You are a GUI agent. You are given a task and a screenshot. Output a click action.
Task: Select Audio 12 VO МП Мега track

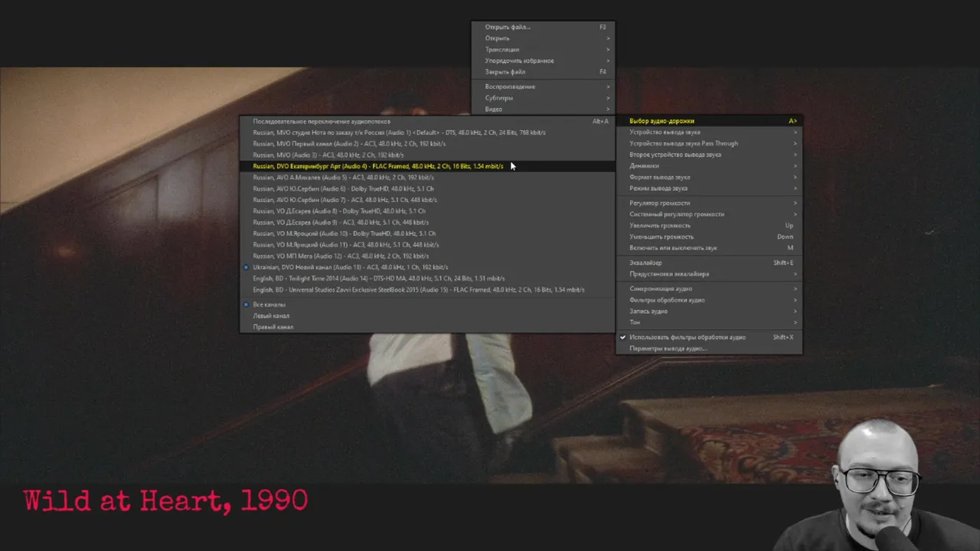(x=427, y=256)
